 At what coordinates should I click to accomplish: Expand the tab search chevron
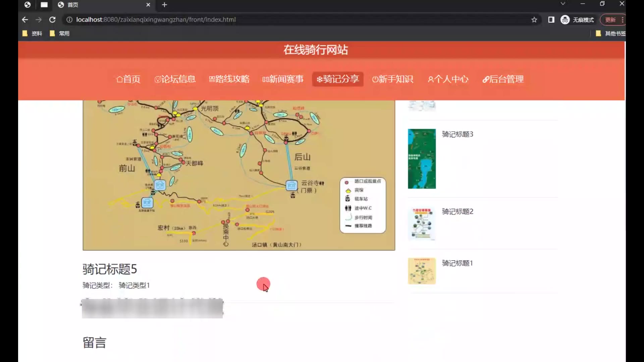coord(563,4)
